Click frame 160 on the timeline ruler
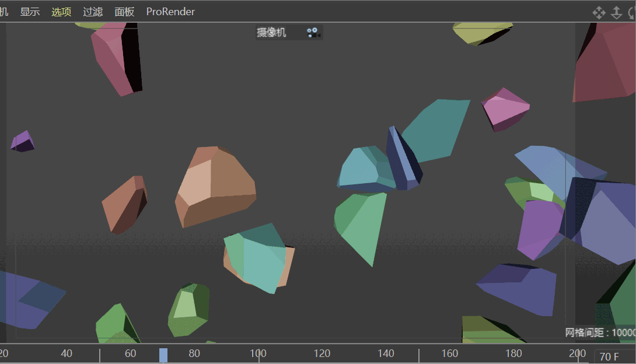636x364 pixels. point(449,353)
